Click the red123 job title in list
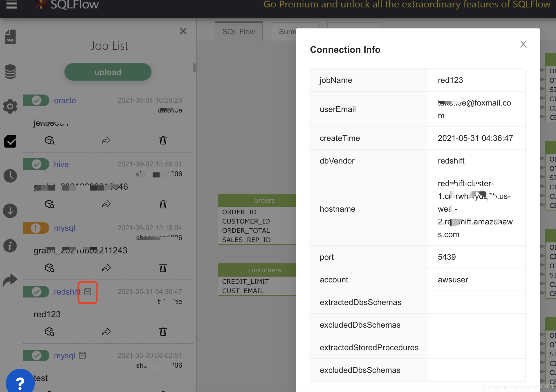 click(x=47, y=314)
